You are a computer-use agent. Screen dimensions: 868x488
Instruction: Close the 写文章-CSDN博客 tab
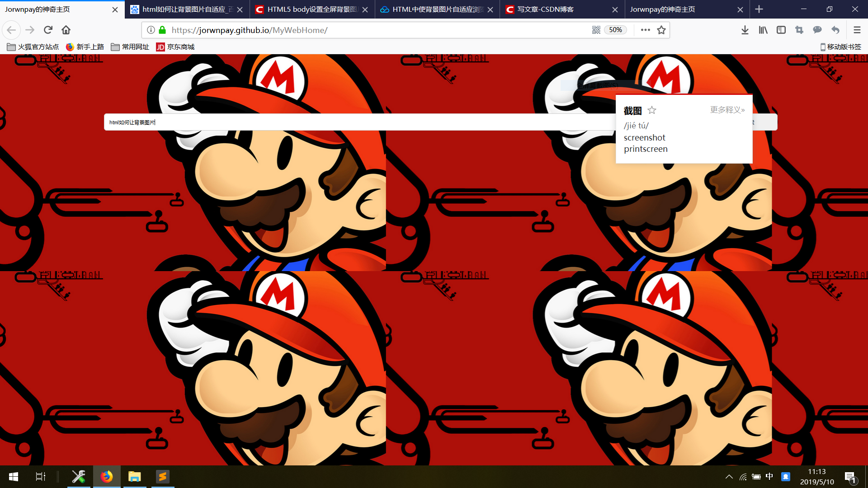615,9
